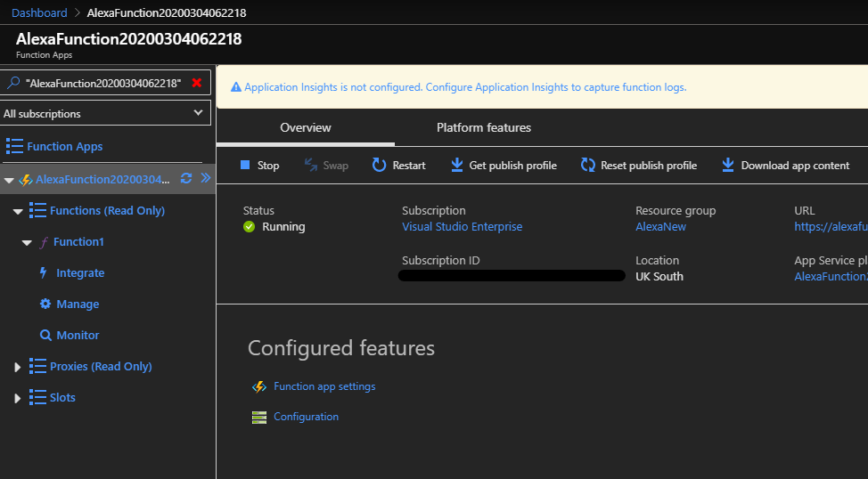
Task: Click the double-chevron icon next to AlexaFunction
Action: click(x=205, y=177)
